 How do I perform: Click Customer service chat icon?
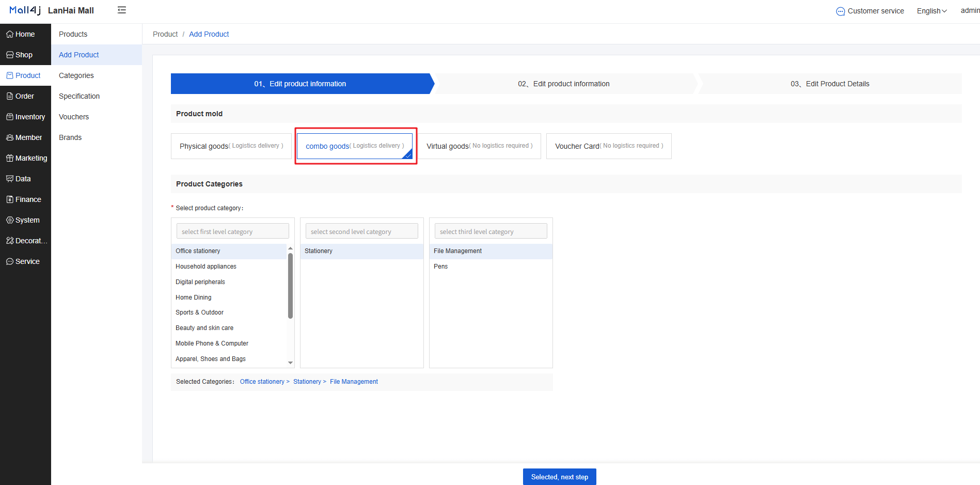click(x=841, y=11)
